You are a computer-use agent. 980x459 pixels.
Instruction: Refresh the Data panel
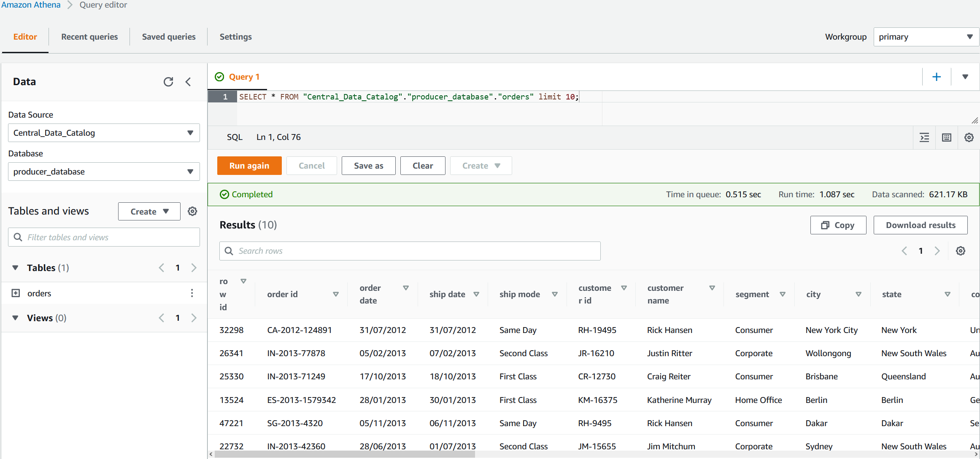pyautogui.click(x=168, y=82)
